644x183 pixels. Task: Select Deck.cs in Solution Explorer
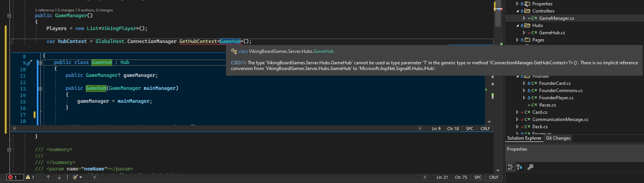540,127
